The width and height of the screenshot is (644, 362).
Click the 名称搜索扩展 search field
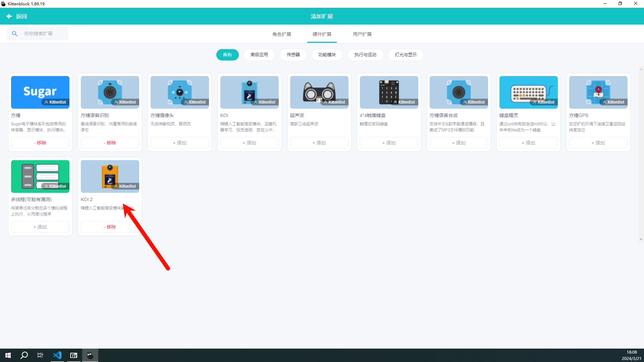38,34
